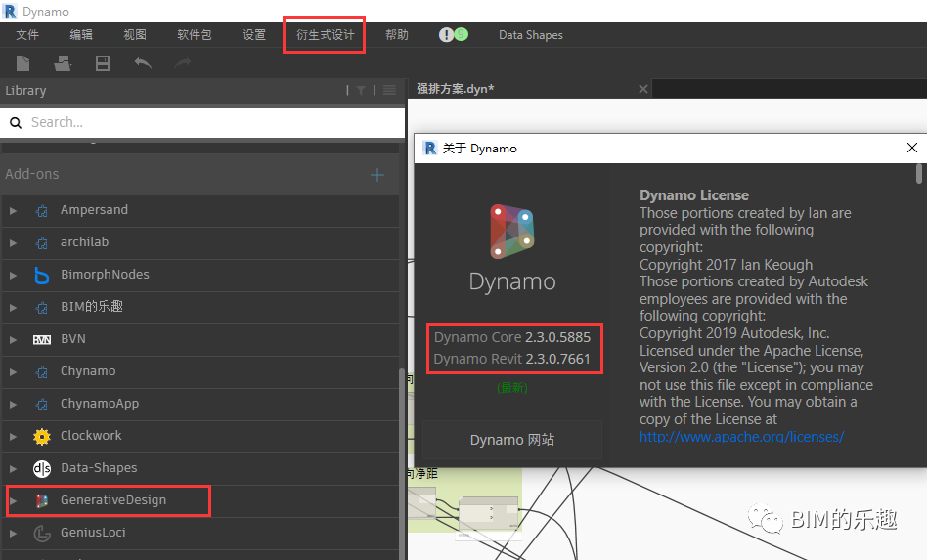Click the Dynamo 网站 button
The image size is (927, 560).
pyautogui.click(x=512, y=440)
